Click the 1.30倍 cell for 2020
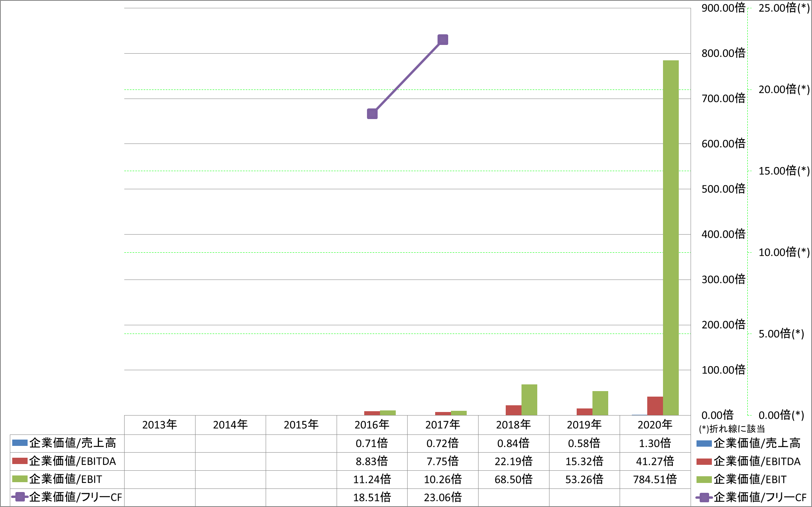This screenshot has width=812, height=507. pos(655,443)
